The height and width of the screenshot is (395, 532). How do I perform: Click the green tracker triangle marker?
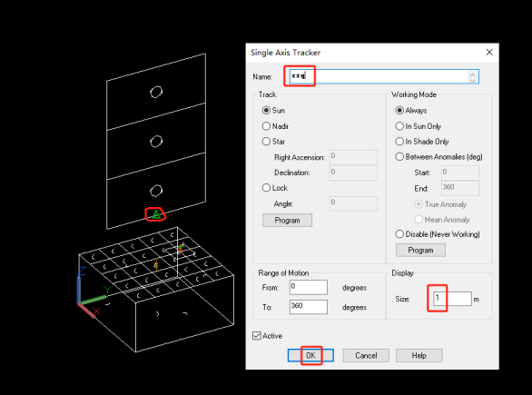point(156,214)
